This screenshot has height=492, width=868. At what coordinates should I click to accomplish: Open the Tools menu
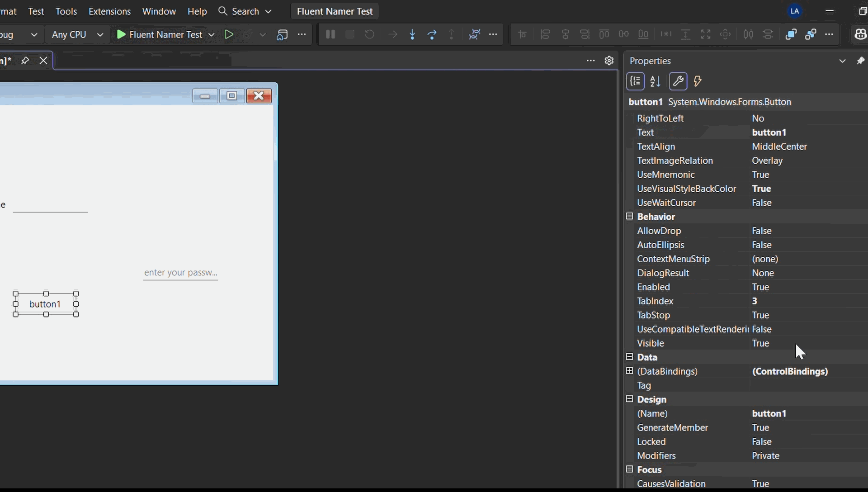[66, 11]
